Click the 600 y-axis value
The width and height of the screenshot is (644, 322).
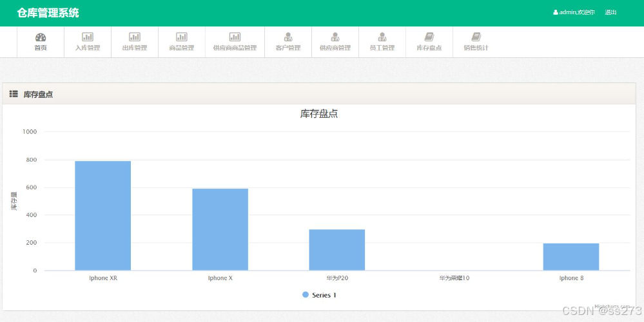32,187
